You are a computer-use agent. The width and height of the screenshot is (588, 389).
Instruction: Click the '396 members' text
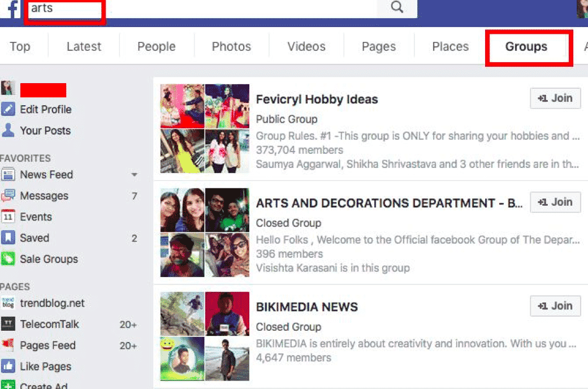pyautogui.click(x=289, y=254)
